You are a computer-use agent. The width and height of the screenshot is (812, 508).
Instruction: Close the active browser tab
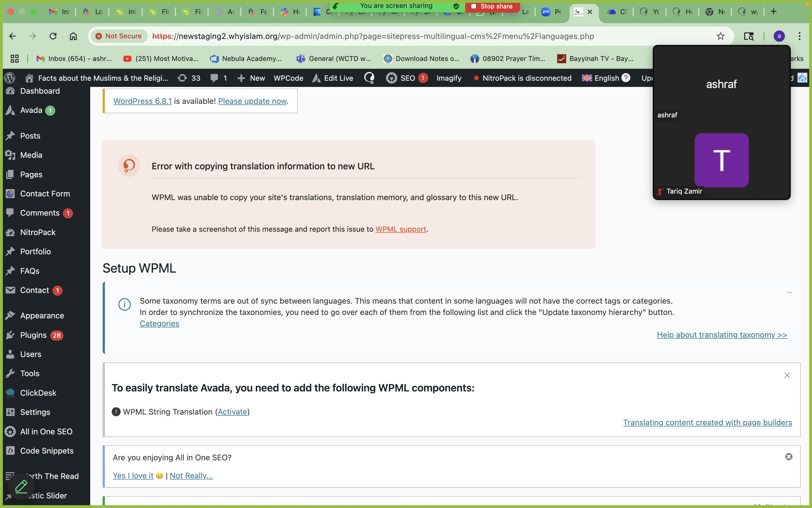590,12
